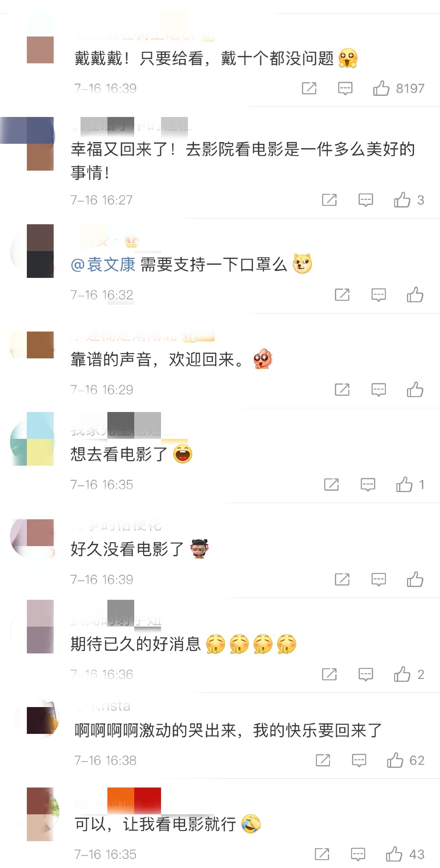The height and width of the screenshot is (868, 440).
Task: Reply to the 啊啊啊啊激动的哭出来 comment
Action: (x=359, y=760)
